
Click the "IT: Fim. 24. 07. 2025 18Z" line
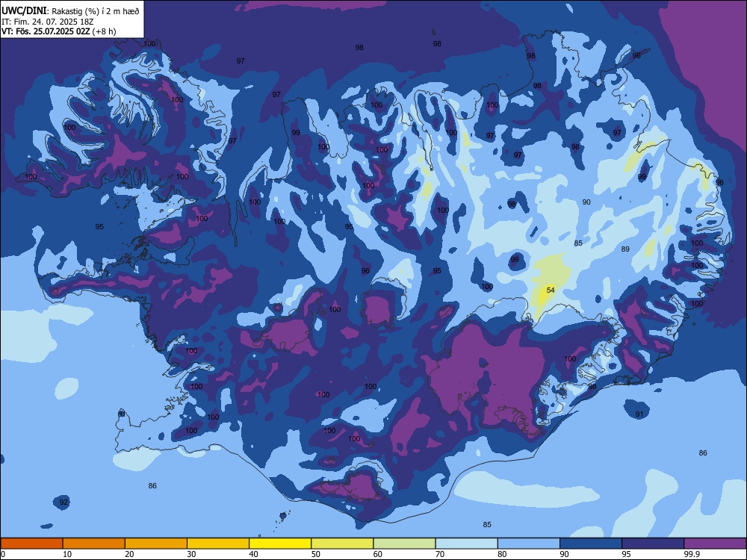pyautogui.click(x=48, y=22)
